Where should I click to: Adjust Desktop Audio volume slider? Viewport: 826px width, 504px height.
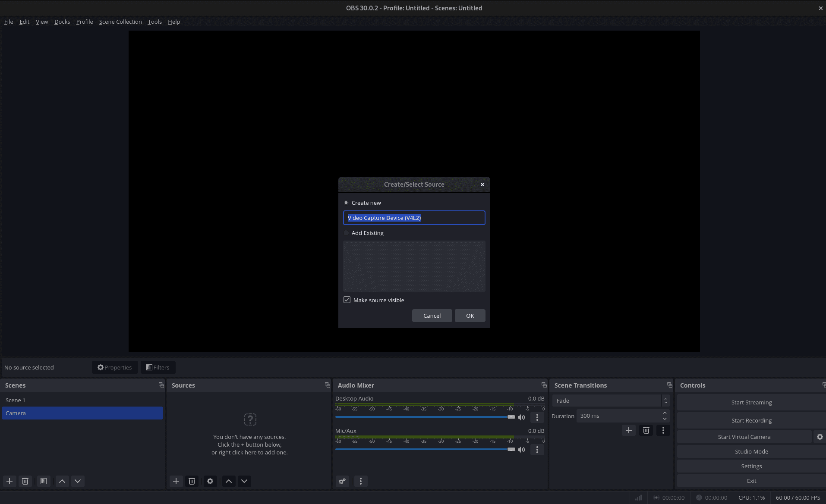tap(425, 417)
